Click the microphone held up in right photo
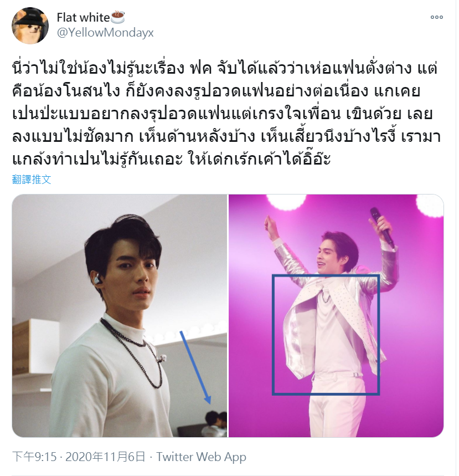 coord(381,227)
